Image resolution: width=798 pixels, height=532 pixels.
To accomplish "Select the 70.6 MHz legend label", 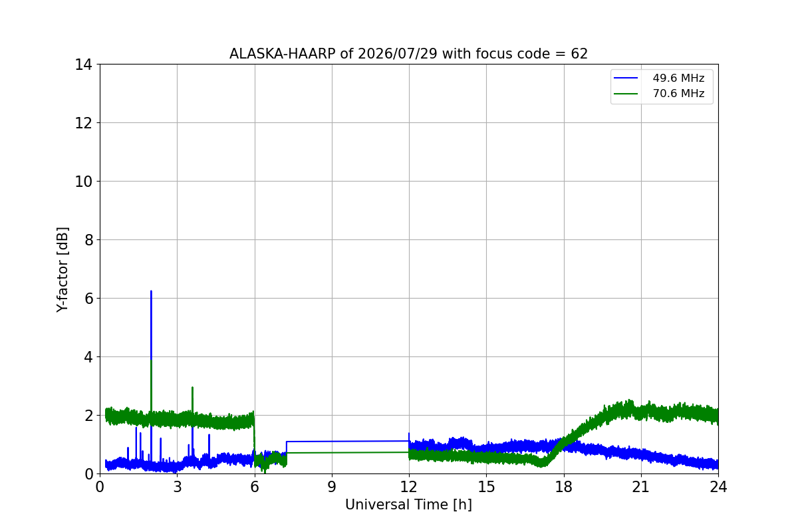I will pos(678,94).
